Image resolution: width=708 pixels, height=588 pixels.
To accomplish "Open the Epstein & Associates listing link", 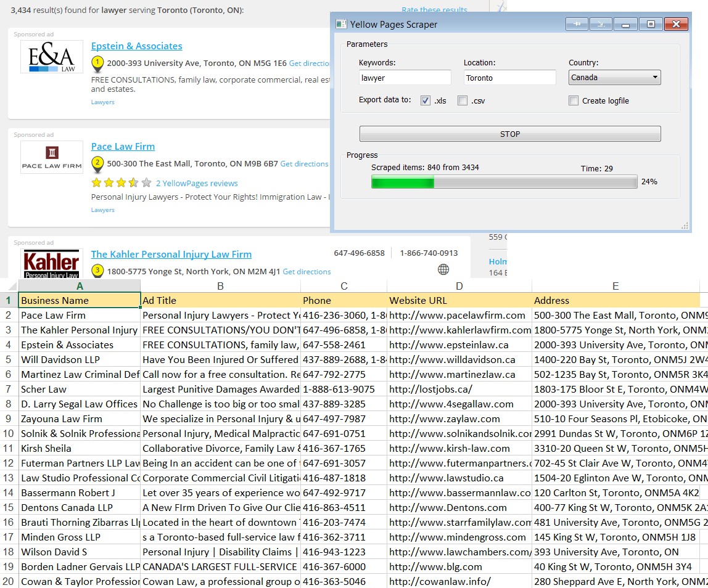I will [136, 46].
